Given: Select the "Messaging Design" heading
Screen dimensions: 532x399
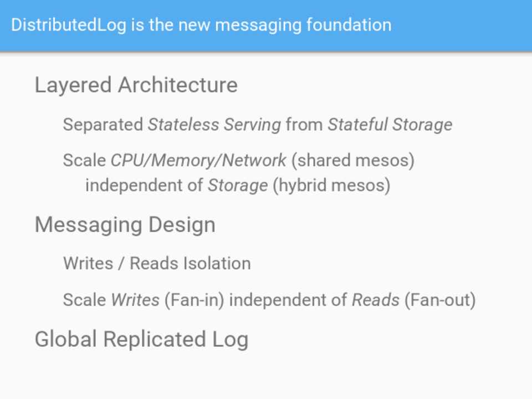Looking at the screenshot, I should (x=125, y=225).
